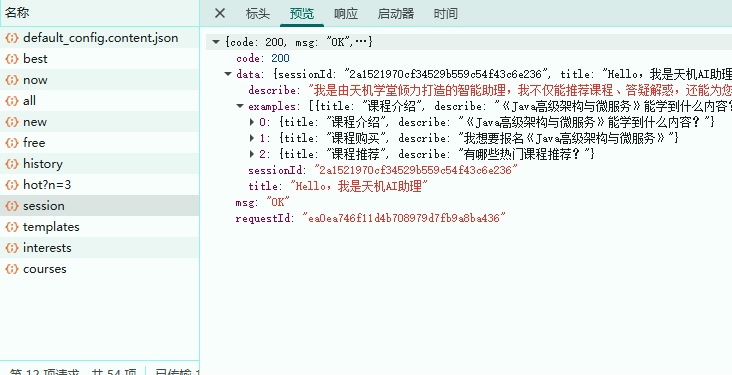This screenshot has width=732, height=375.
Task: Click JSON icon beside interests
Action: [x=12, y=248]
